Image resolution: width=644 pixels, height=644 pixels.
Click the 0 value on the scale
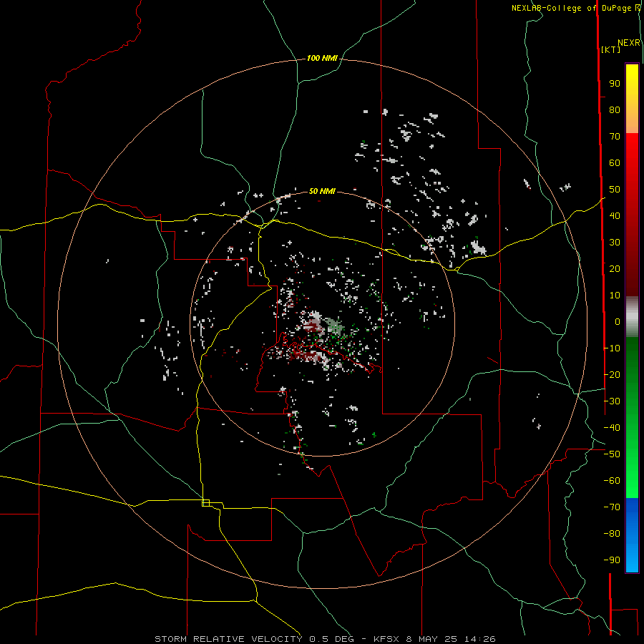point(618,322)
